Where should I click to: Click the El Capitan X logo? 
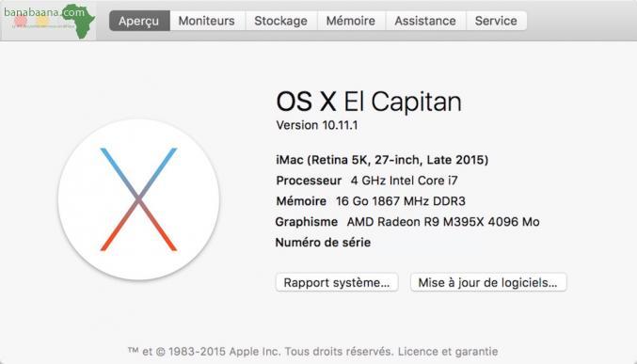138,199
